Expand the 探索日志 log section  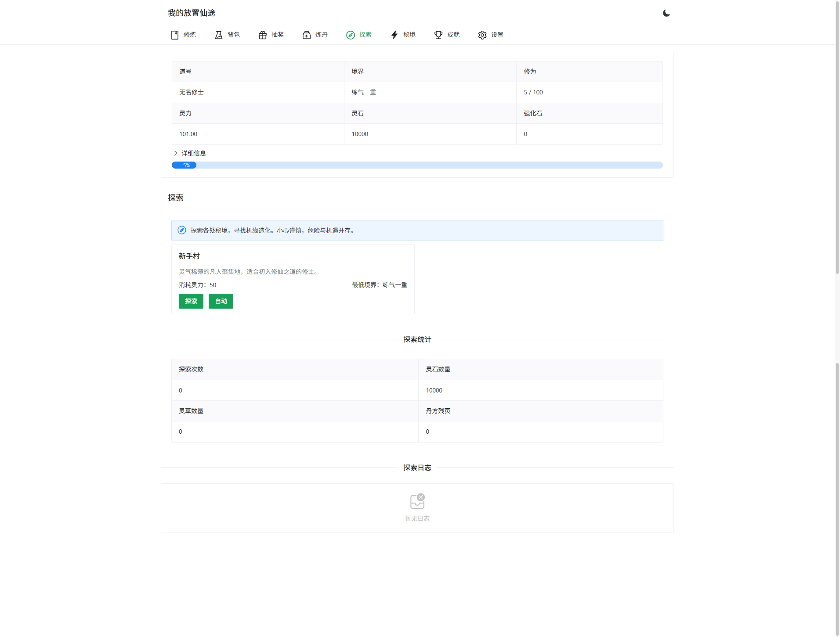click(416, 467)
